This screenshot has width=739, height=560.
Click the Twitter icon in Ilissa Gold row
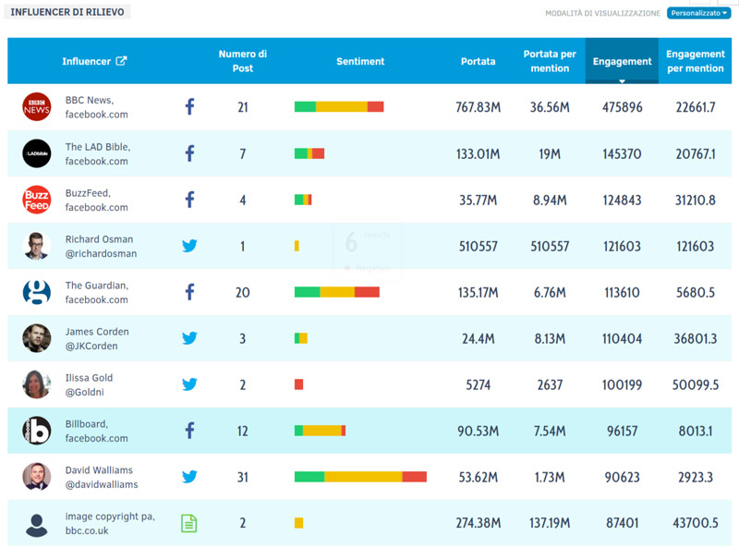(x=189, y=384)
